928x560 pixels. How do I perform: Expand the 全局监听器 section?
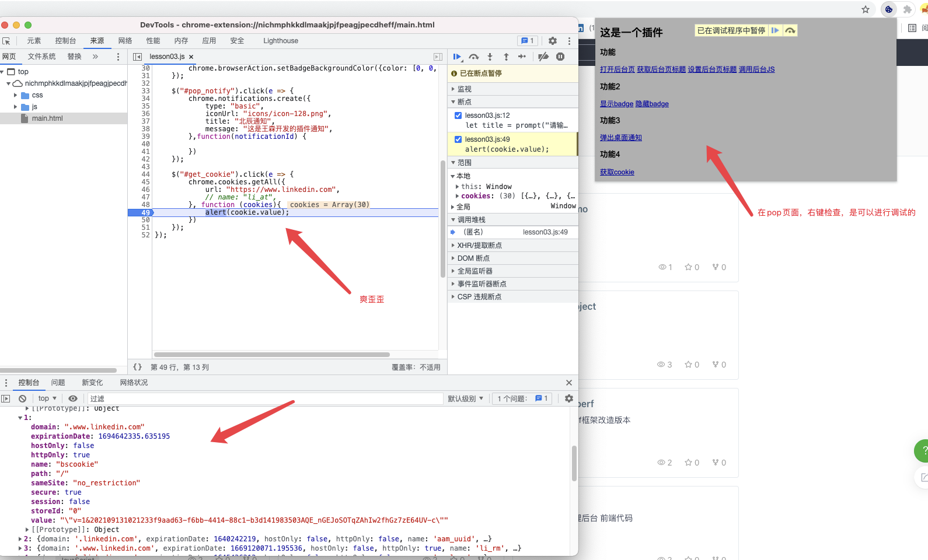(x=513, y=271)
